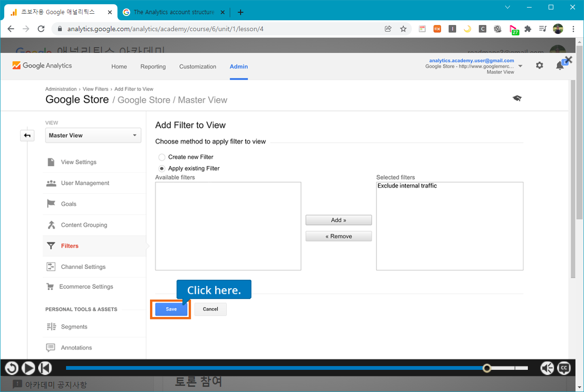Mute audio with the speaker icon
This screenshot has width=584, height=392.
coord(547,368)
